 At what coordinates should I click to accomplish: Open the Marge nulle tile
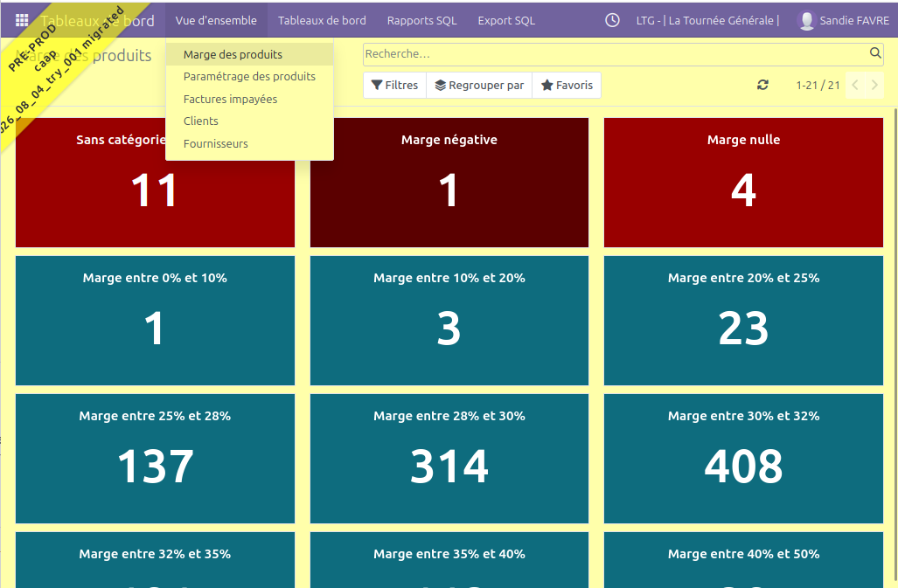743,183
